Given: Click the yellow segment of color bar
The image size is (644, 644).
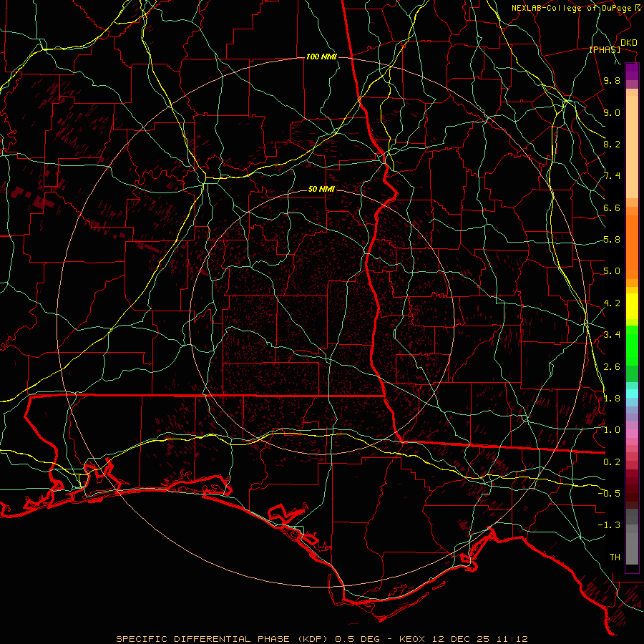Looking at the screenshot, I should tap(632, 306).
